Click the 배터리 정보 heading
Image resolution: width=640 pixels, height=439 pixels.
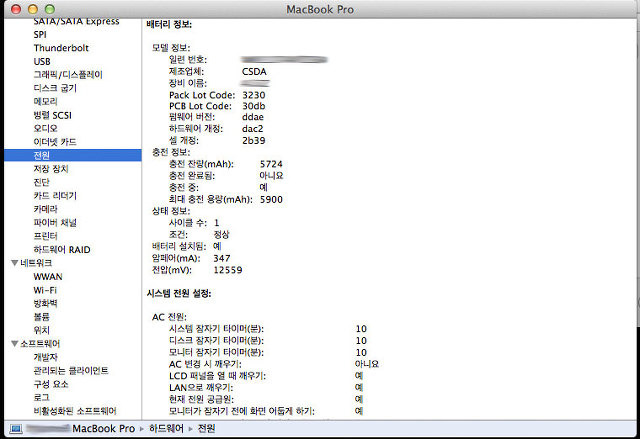(169, 24)
